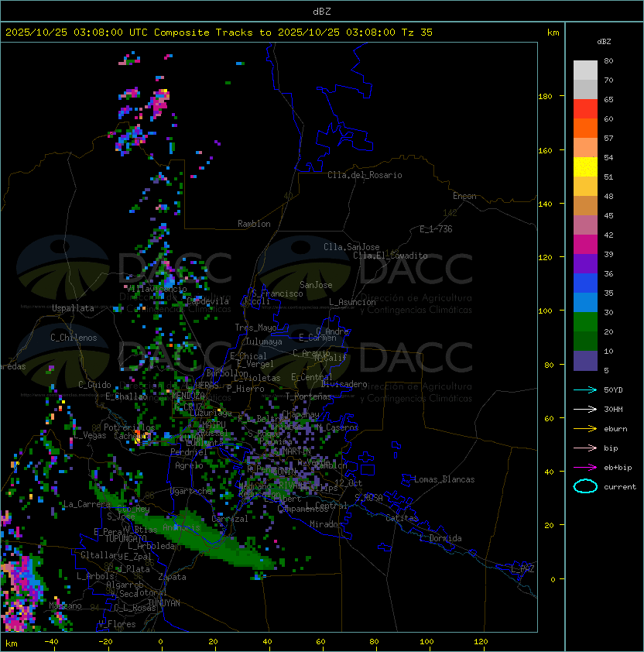The image size is (644, 652).
Task: Click the magenta eb+bip arrow in legend
Action: tap(585, 468)
